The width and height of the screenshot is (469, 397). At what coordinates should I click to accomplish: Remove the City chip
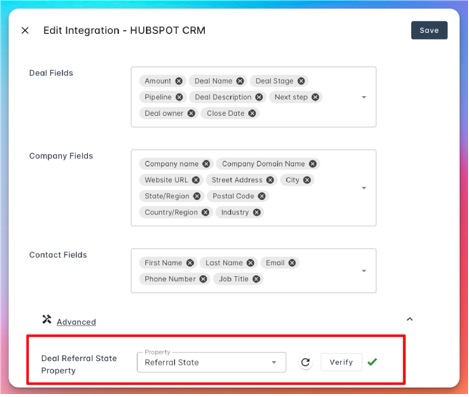[x=307, y=180]
